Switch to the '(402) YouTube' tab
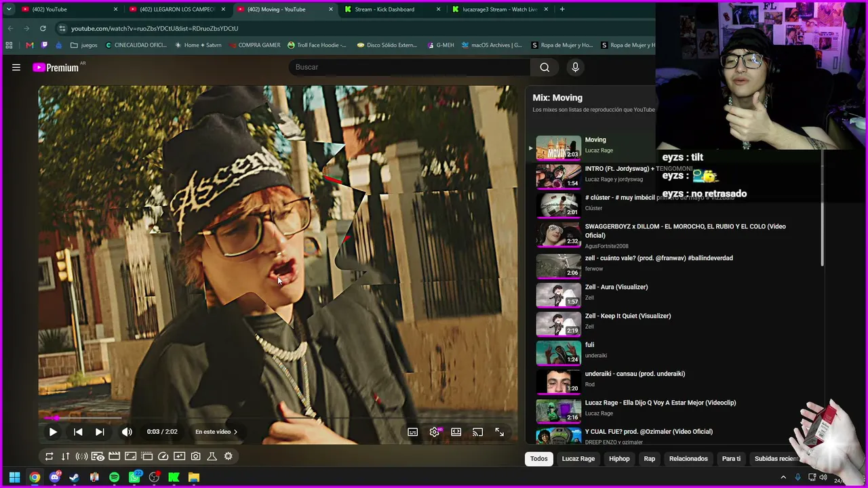This screenshot has height=488, width=868. point(69,9)
